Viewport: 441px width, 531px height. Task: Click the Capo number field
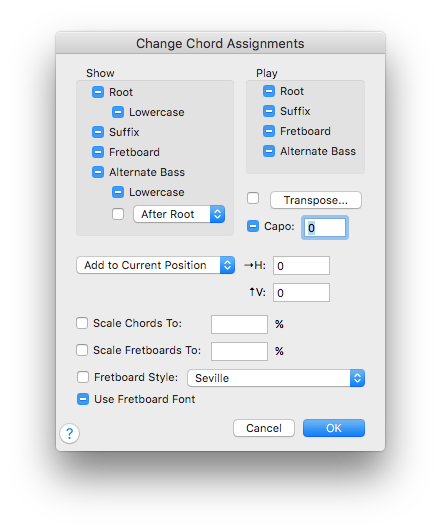point(325,228)
